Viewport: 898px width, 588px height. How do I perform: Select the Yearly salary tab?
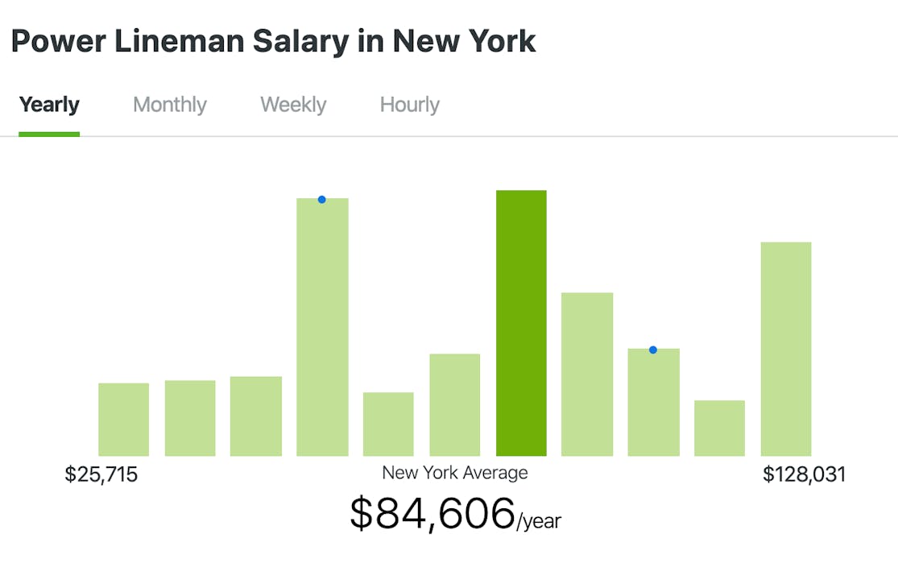click(49, 106)
